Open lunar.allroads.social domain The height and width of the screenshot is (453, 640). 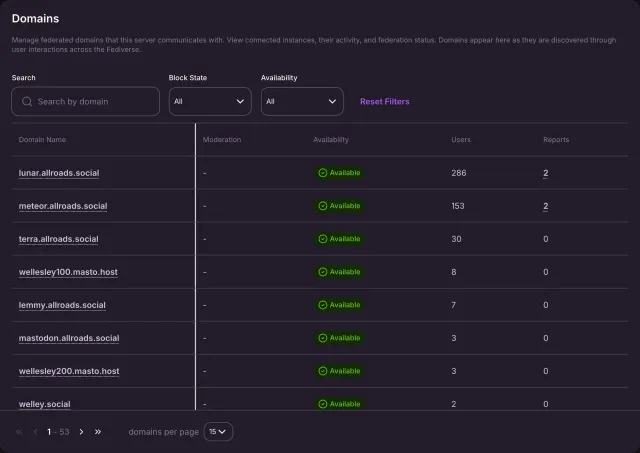coord(59,173)
